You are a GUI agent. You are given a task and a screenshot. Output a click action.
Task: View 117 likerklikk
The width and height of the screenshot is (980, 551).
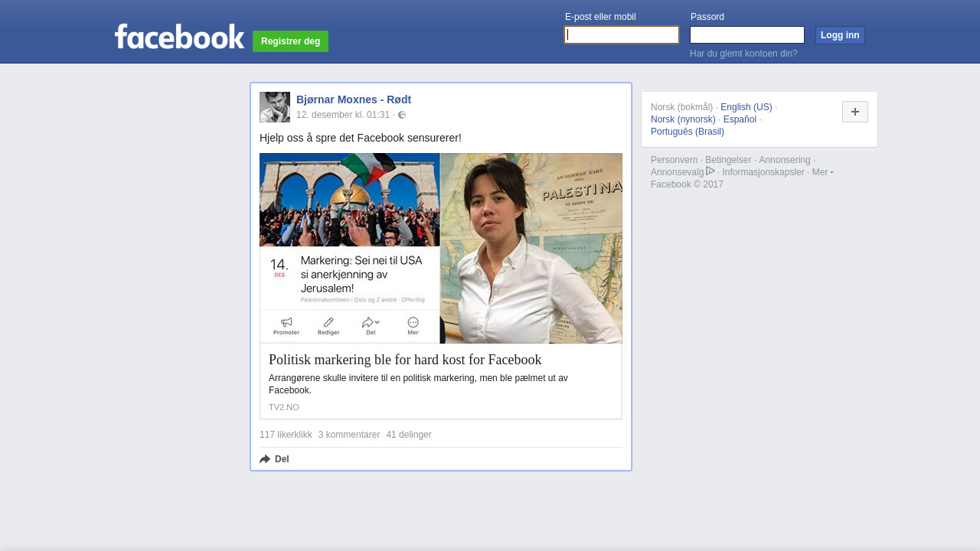click(286, 435)
